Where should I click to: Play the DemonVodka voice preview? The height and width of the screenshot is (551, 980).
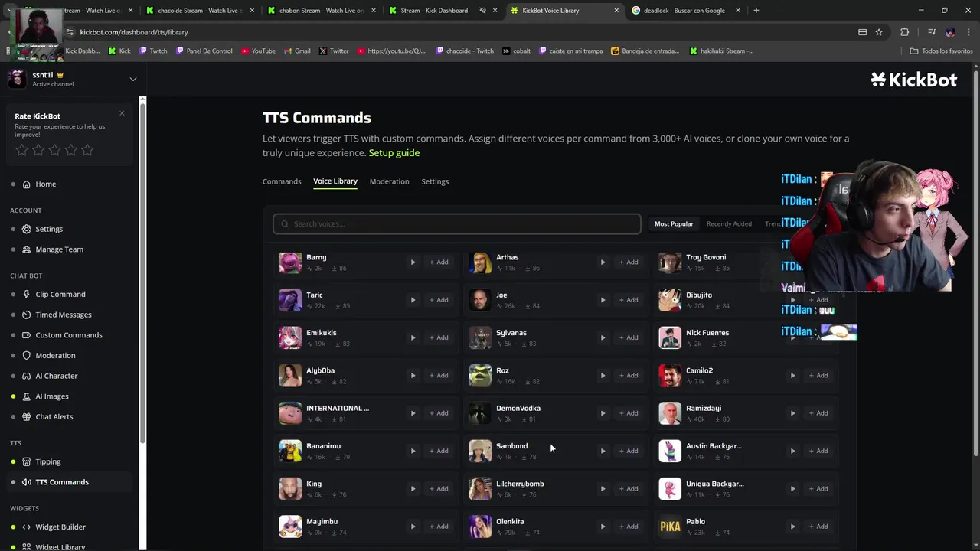point(603,413)
